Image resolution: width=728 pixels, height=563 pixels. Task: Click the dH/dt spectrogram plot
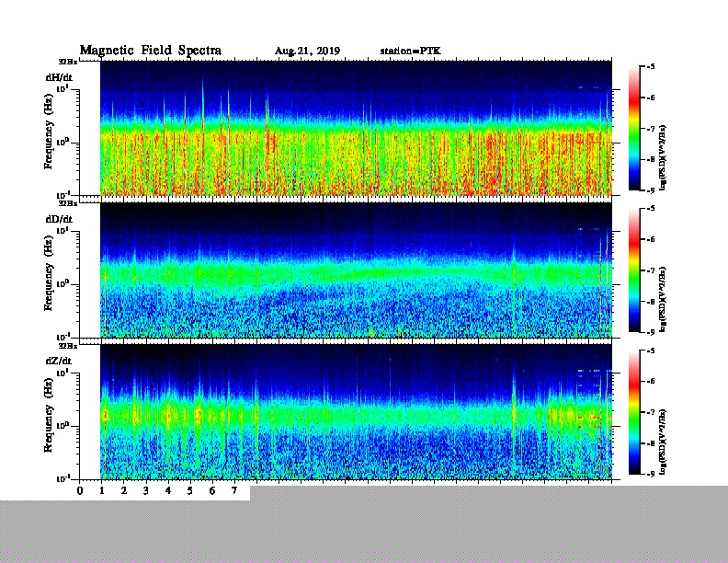(356, 128)
